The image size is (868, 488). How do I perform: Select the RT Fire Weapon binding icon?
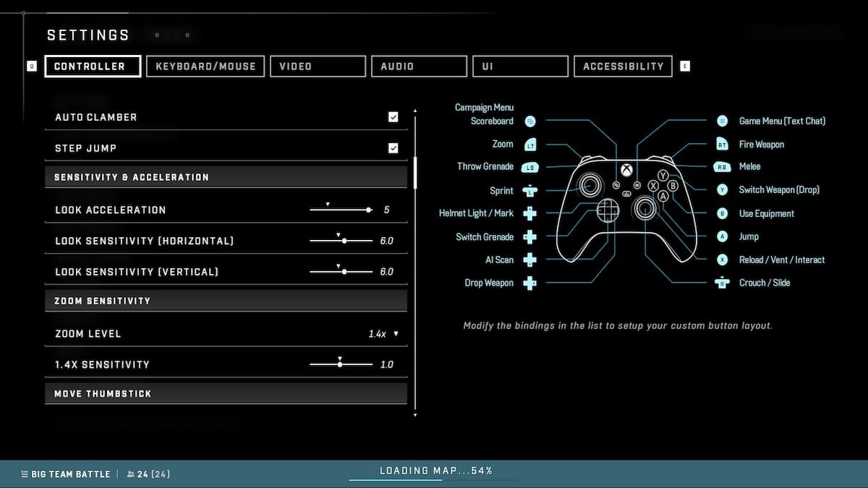pyautogui.click(x=722, y=144)
